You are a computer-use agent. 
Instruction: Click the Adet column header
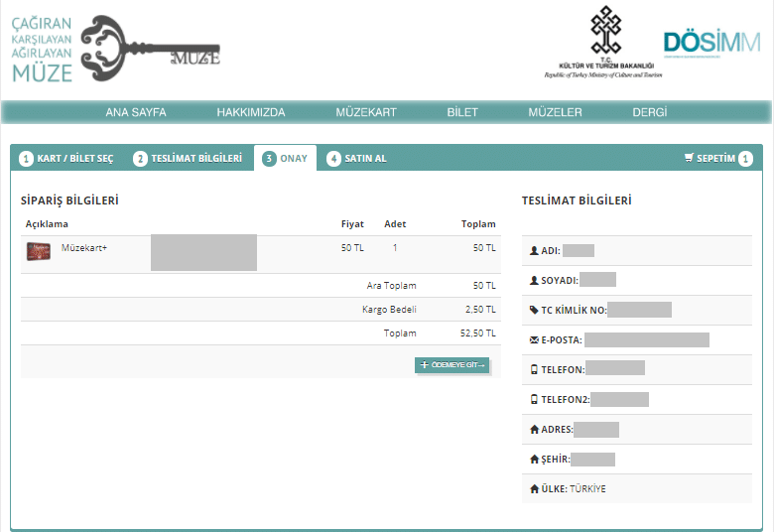coord(395,223)
